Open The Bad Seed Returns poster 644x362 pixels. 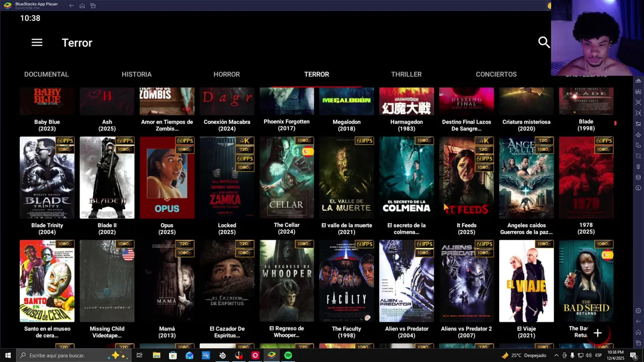[586, 281]
